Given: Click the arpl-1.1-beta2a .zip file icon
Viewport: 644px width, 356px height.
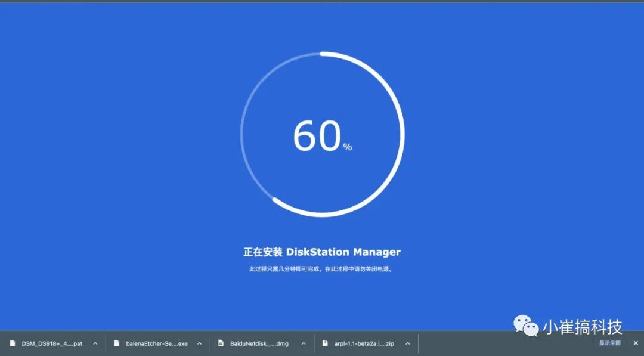Looking at the screenshot, I should pos(326,343).
